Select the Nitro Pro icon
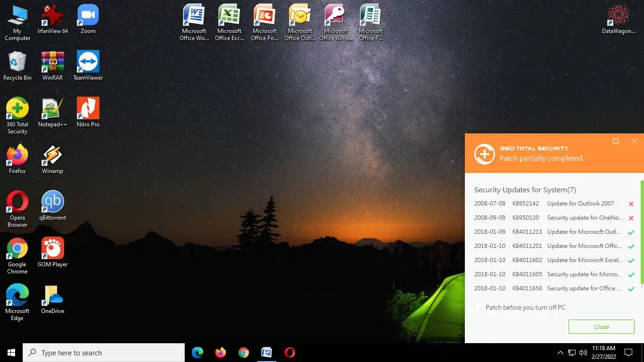 click(88, 112)
